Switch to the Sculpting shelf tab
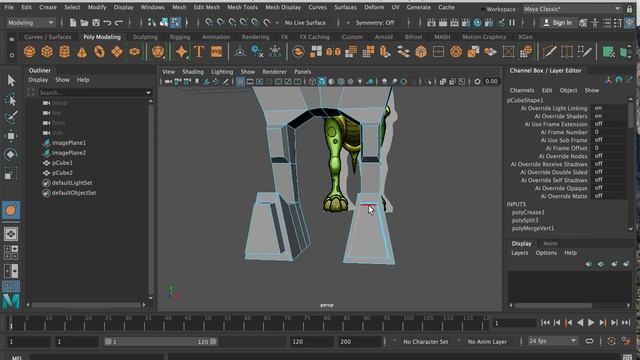This screenshot has width=640, height=360. [x=145, y=37]
